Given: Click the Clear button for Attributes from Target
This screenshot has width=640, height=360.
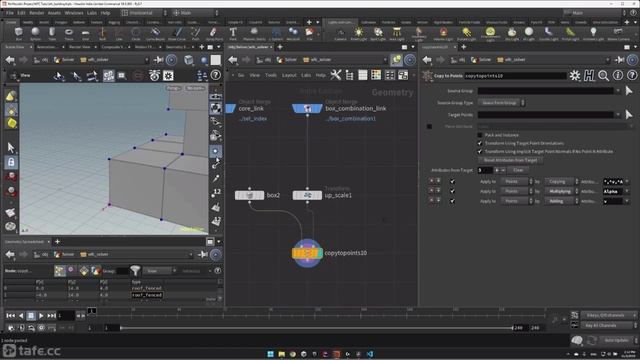Looking at the screenshot, I should click(x=518, y=170).
